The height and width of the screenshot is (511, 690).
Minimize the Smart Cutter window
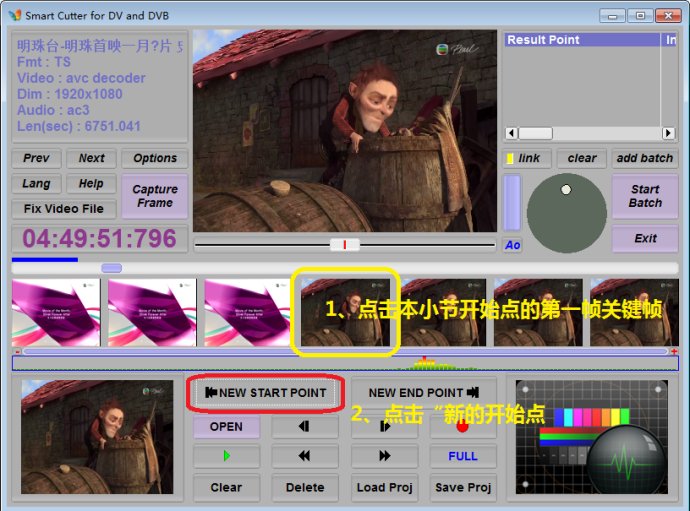612,16
